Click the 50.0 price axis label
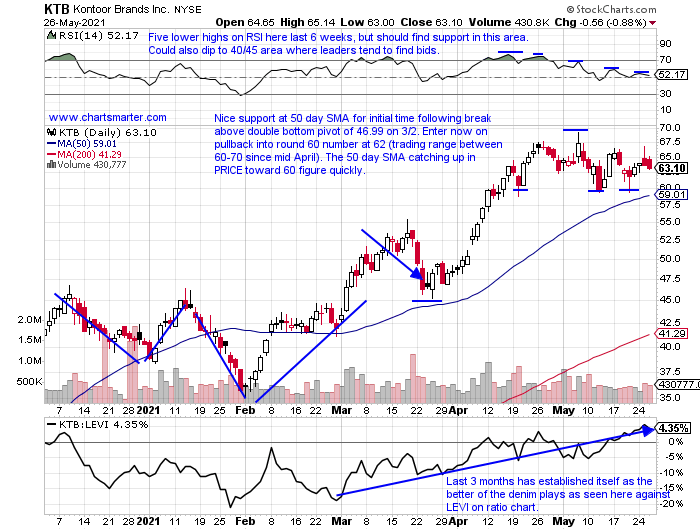 pos(670,259)
